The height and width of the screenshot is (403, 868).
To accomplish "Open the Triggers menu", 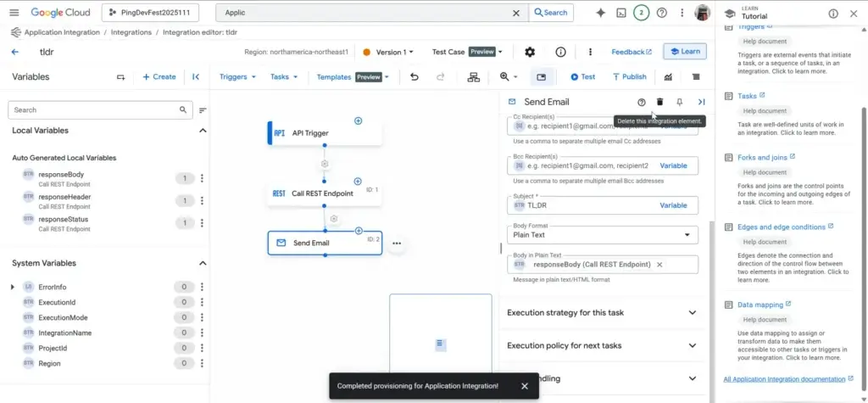I will click(237, 76).
